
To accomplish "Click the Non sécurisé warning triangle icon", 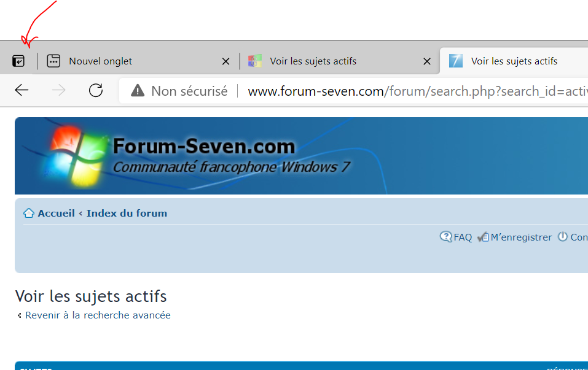I will coord(138,91).
